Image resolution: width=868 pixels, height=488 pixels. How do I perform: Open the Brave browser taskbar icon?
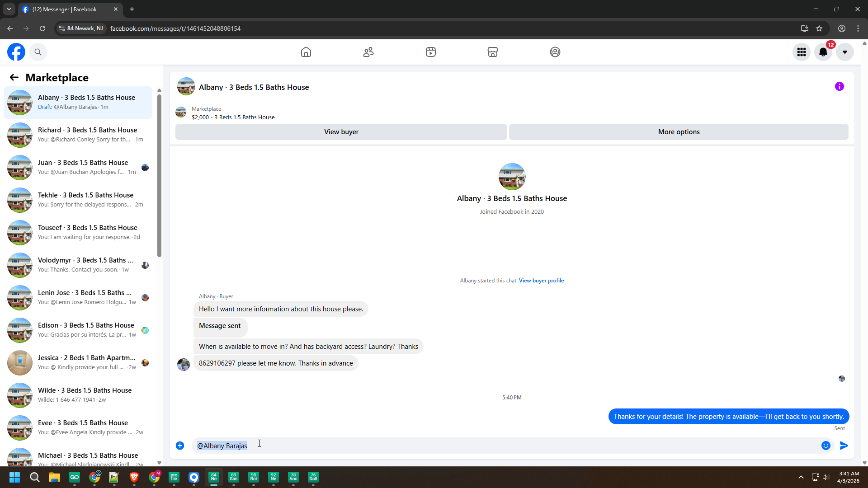(134, 477)
